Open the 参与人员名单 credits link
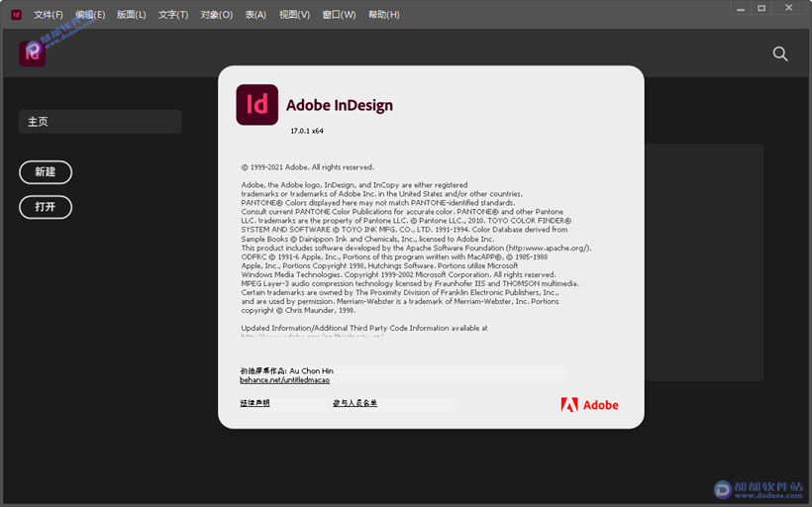 355,403
